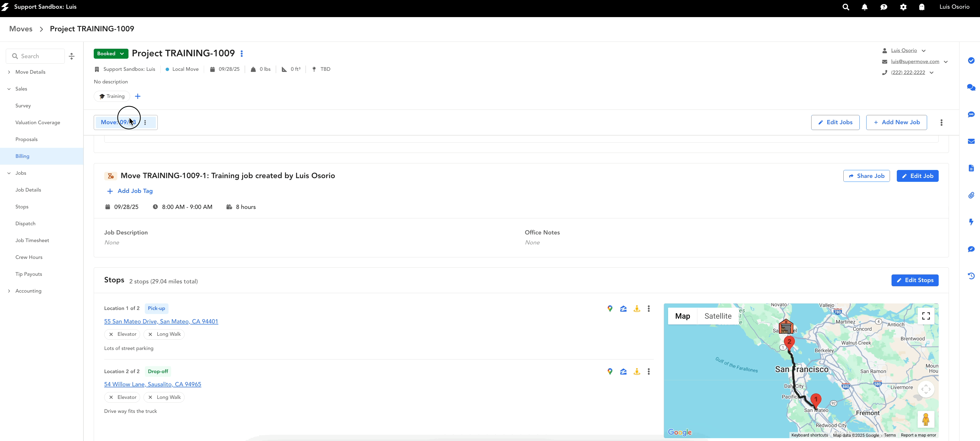980x441 pixels.
Task: Open the history clock icon in sidebar
Action: click(971, 276)
